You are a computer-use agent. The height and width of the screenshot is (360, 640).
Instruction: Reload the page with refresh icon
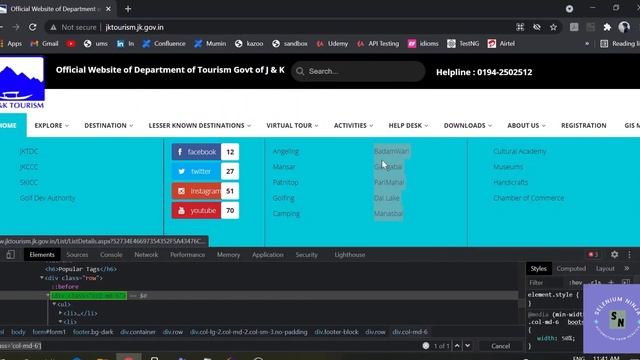coord(32,27)
